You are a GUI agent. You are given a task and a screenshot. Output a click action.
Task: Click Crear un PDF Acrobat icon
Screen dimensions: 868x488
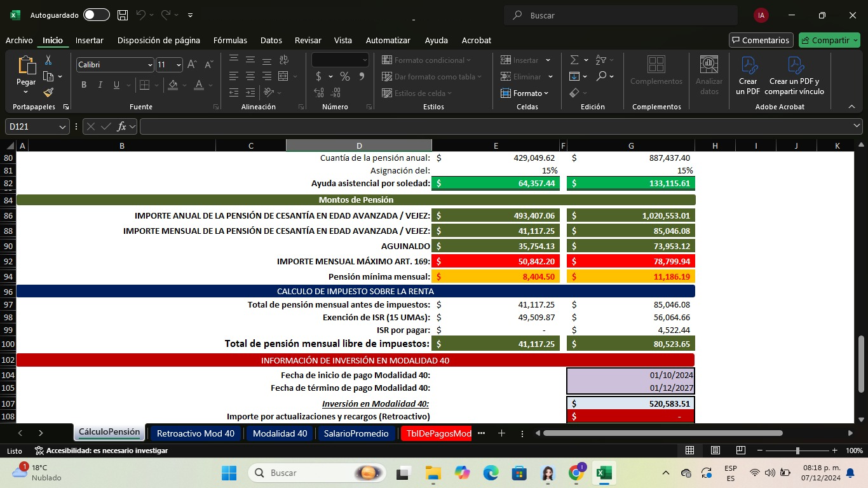pos(748,75)
